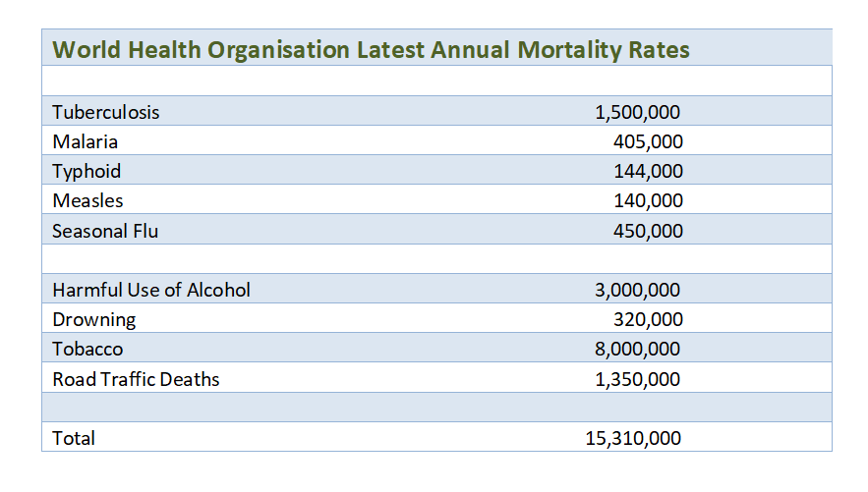868x492 pixels.
Task: Click the 'Seasonal Flu' cell
Action: (105, 231)
